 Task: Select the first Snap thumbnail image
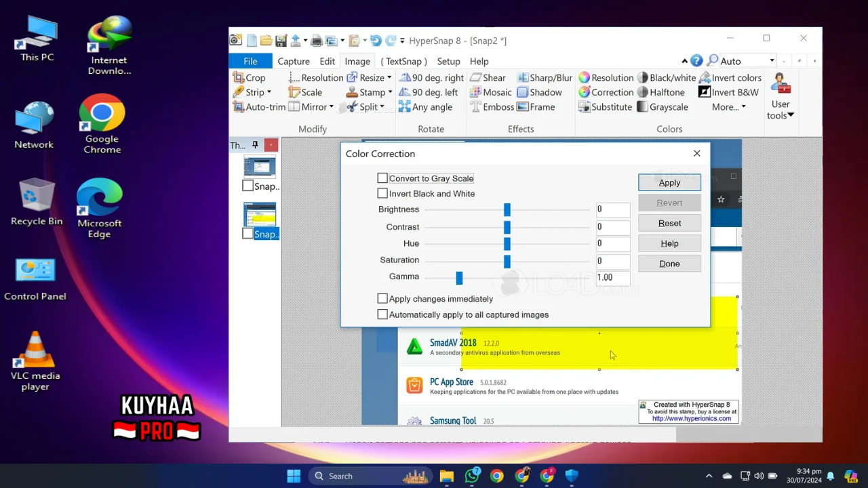coord(260,167)
